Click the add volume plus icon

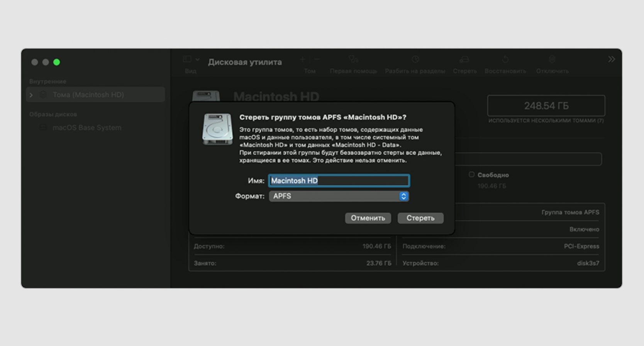[303, 59]
